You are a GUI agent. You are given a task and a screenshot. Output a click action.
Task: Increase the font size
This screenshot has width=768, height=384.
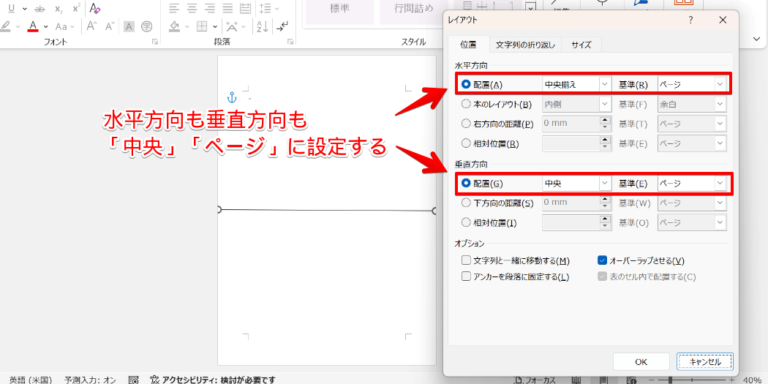point(91,26)
